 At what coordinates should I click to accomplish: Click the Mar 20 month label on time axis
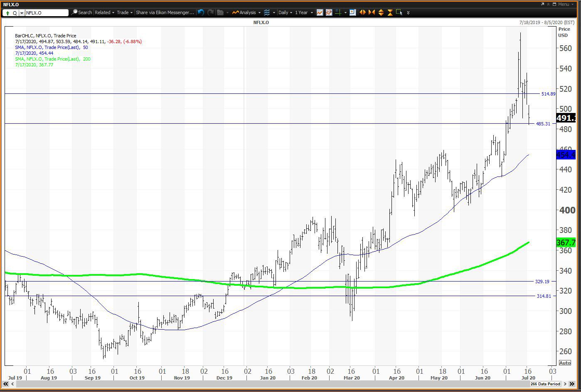[352, 378]
